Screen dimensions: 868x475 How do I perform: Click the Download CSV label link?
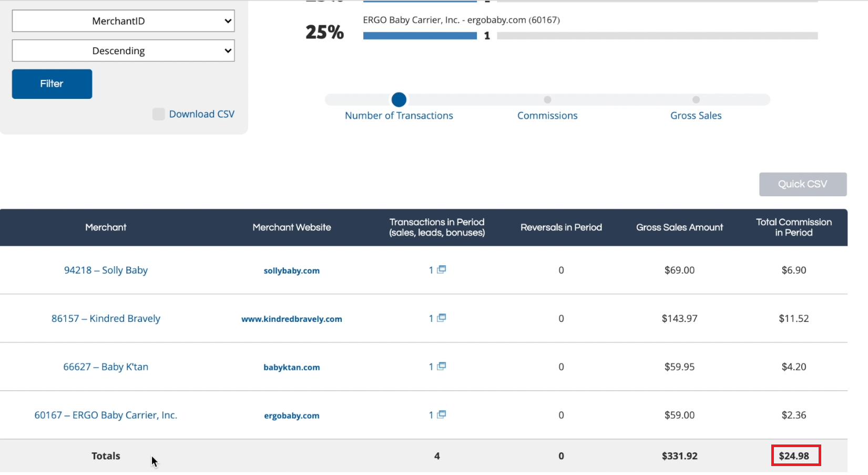202,114
